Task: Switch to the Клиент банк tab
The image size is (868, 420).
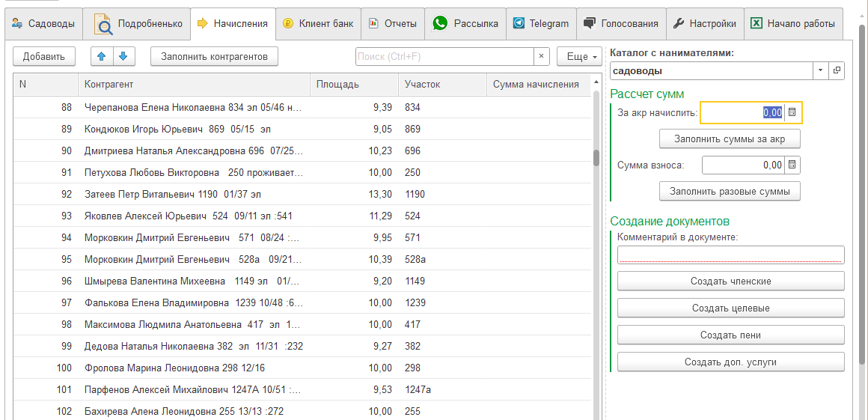Action: (x=318, y=24)
